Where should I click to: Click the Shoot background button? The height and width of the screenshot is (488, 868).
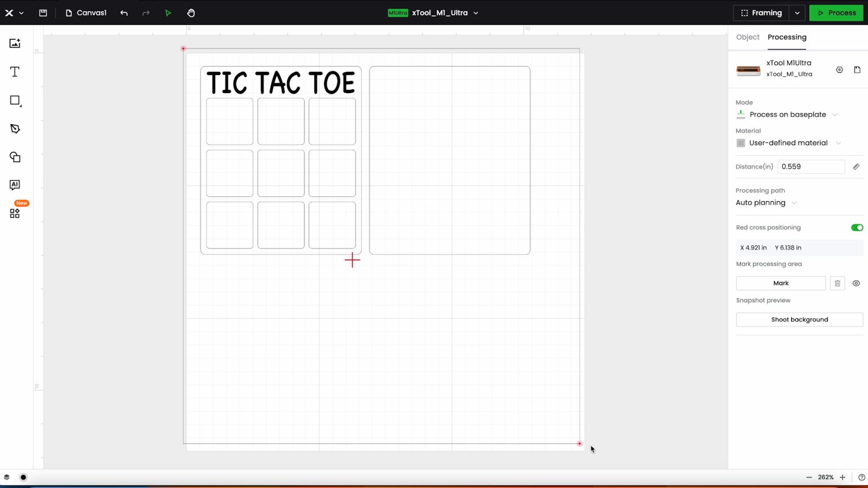click(799, 320)
